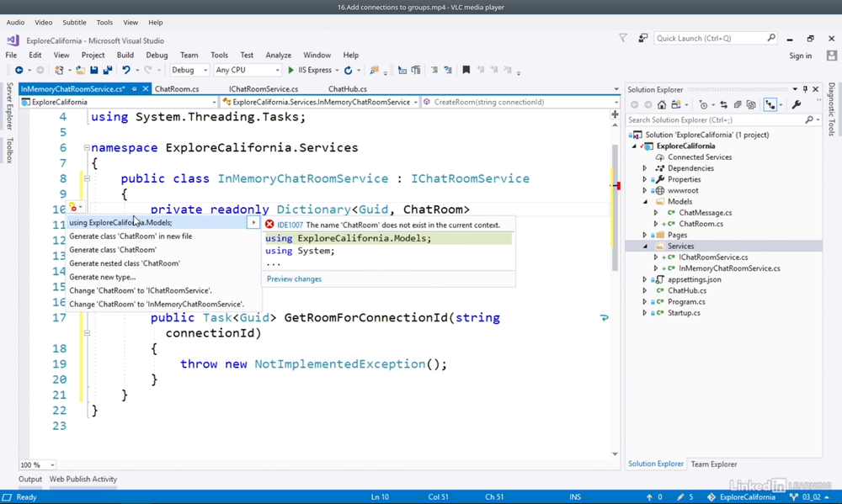Click Show All Files in Solution Explorer

[751, 104]
